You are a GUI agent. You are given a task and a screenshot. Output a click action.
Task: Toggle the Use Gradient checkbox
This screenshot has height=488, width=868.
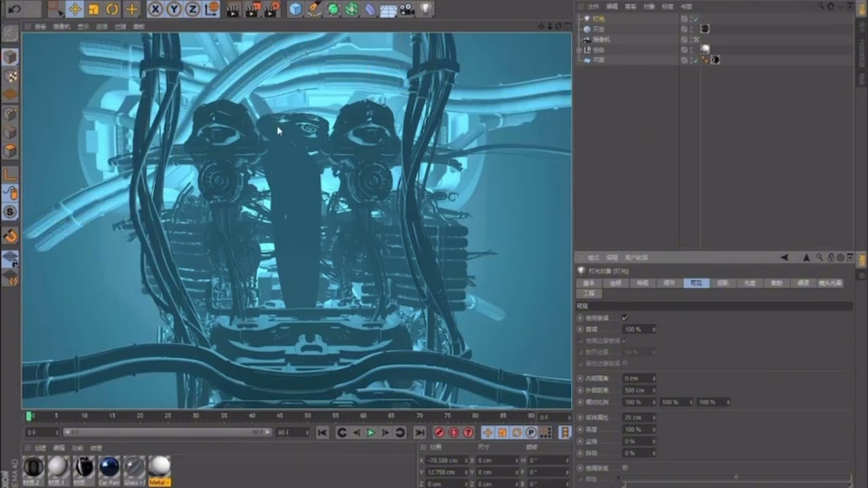(625, 468)
